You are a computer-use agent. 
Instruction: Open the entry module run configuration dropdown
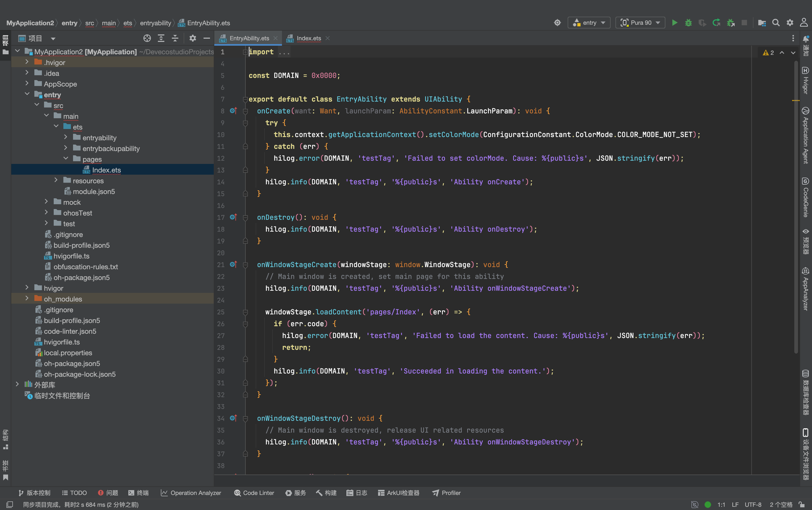(589, 23)
